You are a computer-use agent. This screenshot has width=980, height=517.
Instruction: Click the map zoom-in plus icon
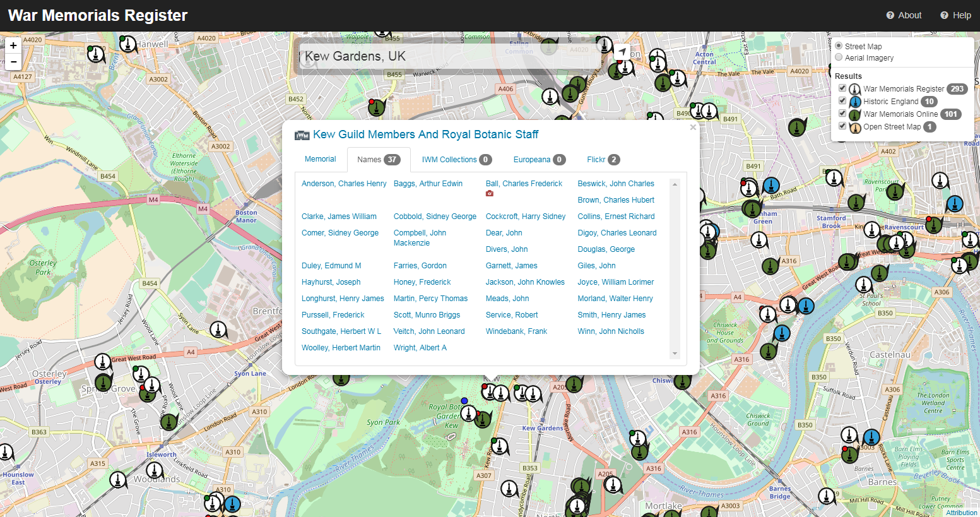tap(13, 45)
